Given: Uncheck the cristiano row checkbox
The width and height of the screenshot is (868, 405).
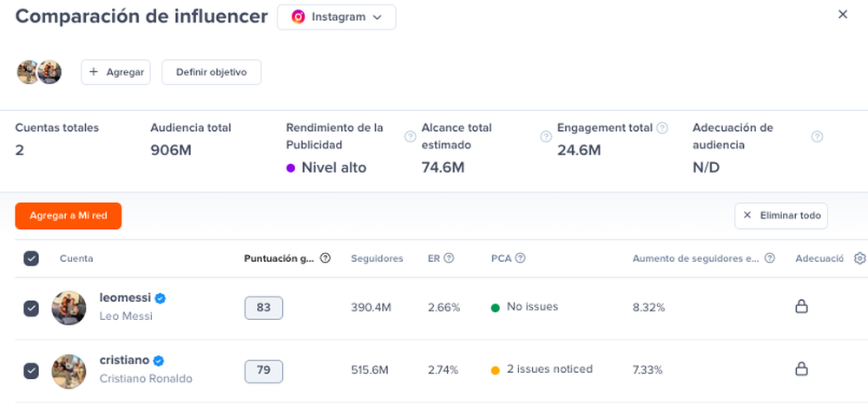Looking at the screenshot, I should [31, 371].
